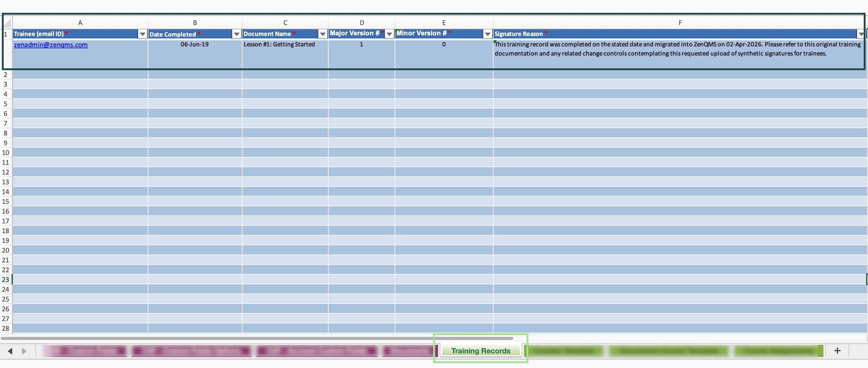
Task: Click the cell Lesson #1: Getting Started
Action: pos(285,54)
